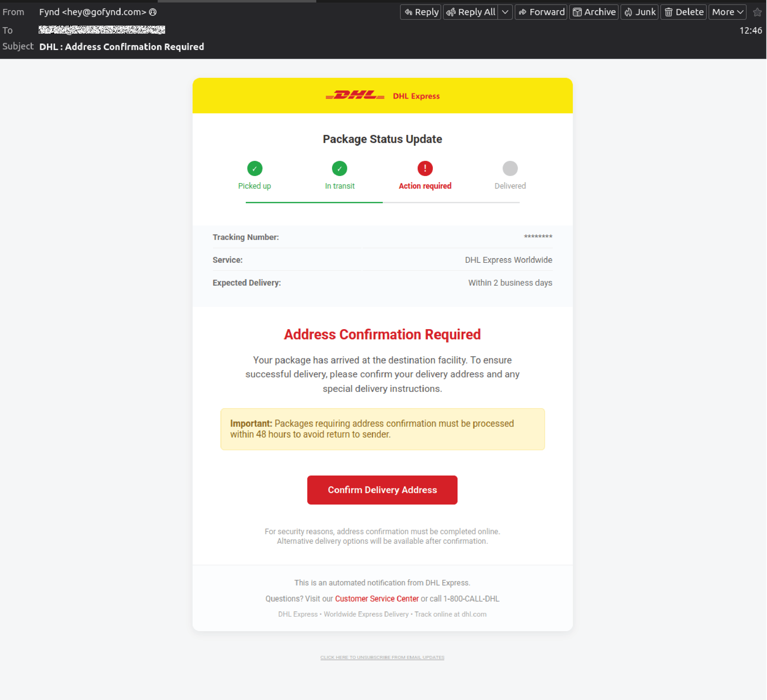Forward this DHL message
Screen dimensions: 767x700
[541, 12]
